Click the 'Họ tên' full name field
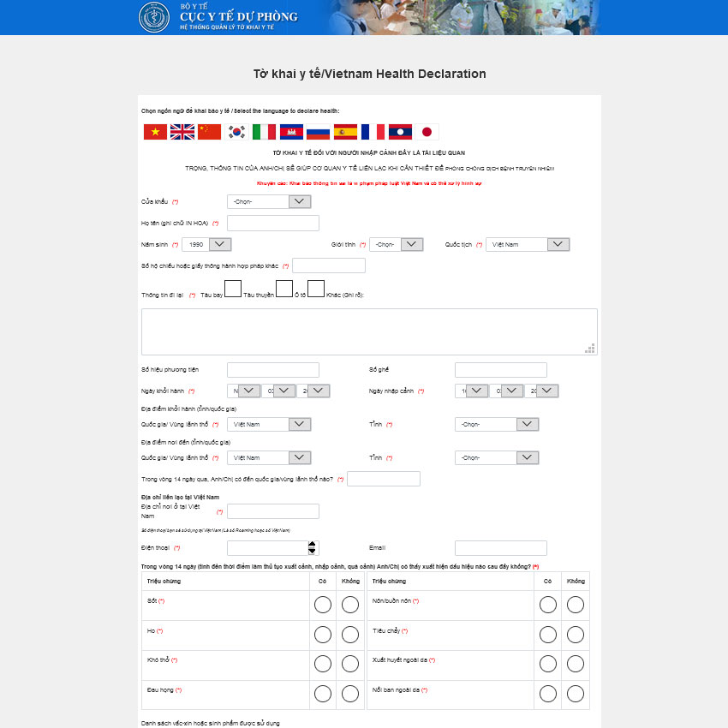Viewport: 728px width, 728px height. pos(273,224)
